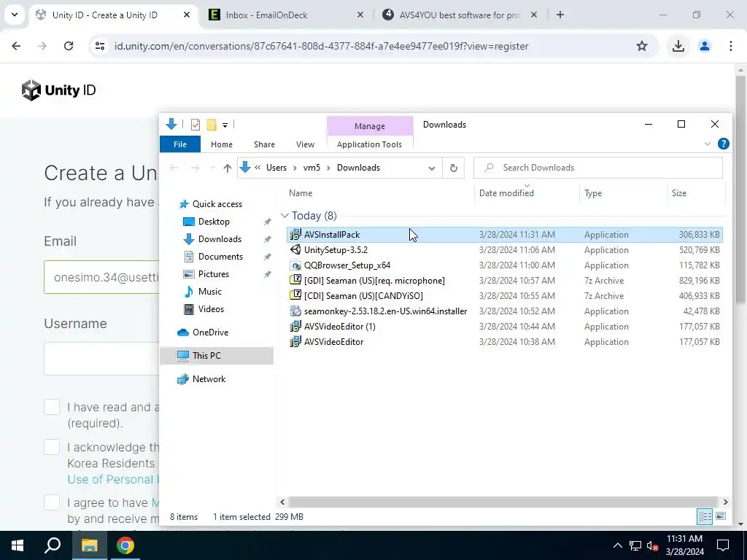Image resolution: width=747 pixels, height=560 pixels.
Task: Expand the Explorer ribbon chevron
Action: coord(708,144)
